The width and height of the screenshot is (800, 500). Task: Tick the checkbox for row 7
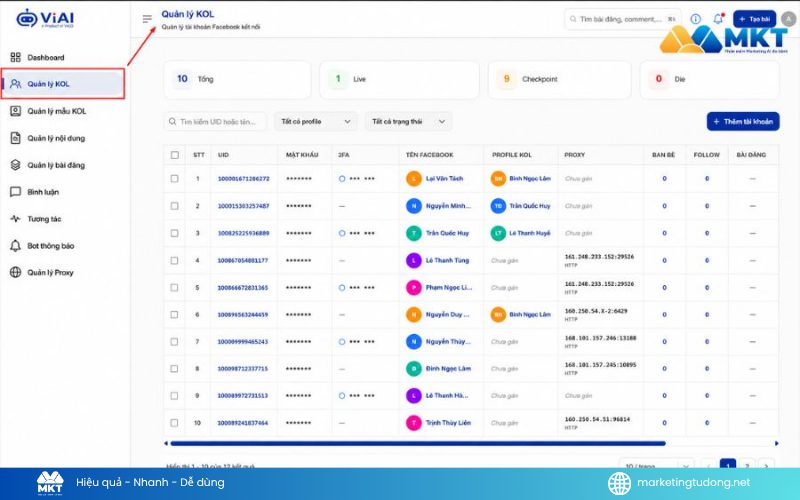point(174,341)
